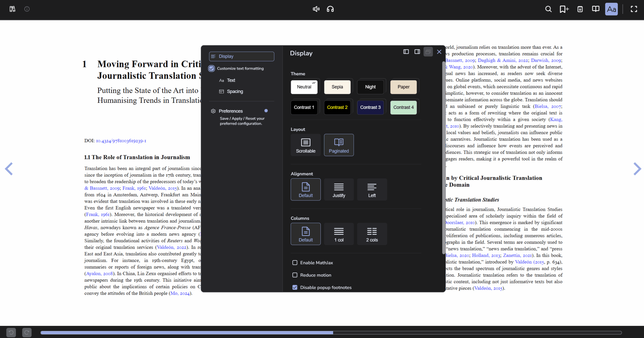Image resolution: width=644 pixels, height=338 pixels.
Task: Open the audiobook headphones icon
Action: (330, 9)
